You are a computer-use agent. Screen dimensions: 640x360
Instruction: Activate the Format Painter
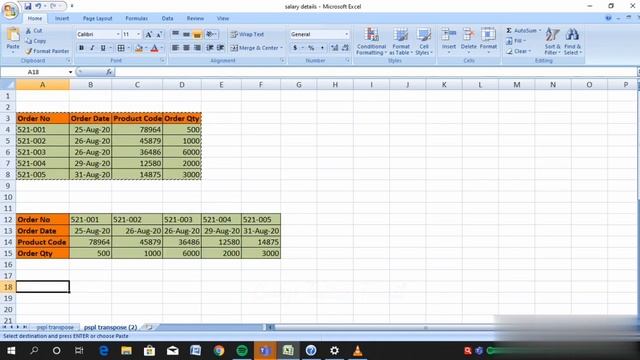point(47,51)
